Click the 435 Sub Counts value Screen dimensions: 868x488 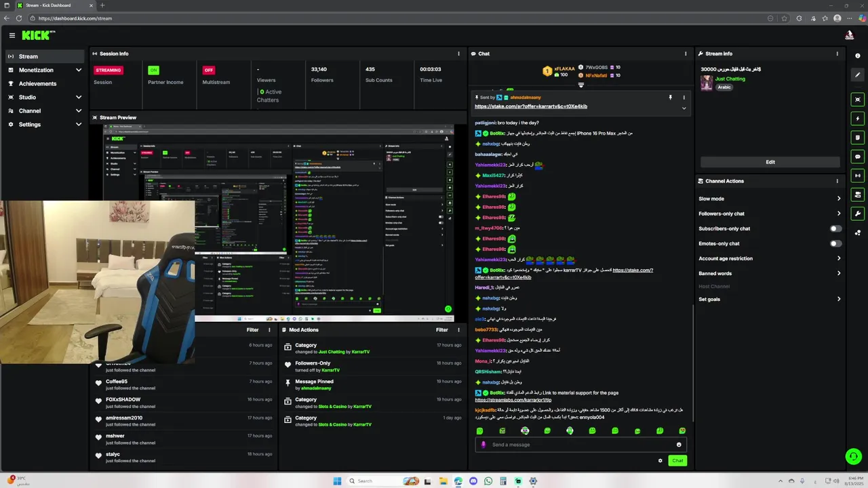(x=370, y=69)
